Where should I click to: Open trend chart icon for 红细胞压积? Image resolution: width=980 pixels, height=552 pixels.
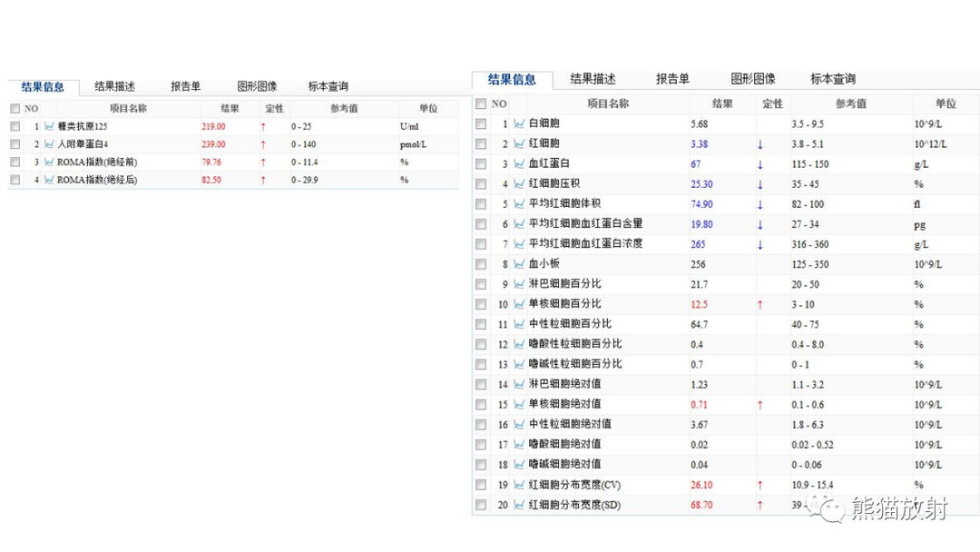point(519,183)
